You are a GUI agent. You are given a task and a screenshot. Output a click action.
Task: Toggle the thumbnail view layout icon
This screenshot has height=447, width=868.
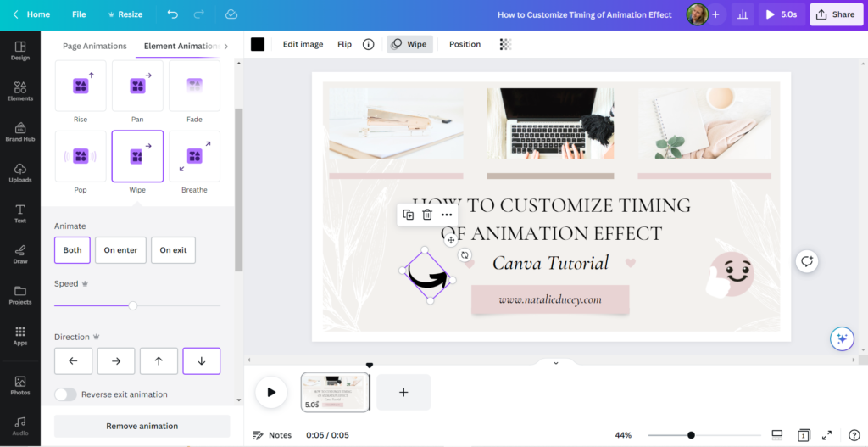(776, 435)
